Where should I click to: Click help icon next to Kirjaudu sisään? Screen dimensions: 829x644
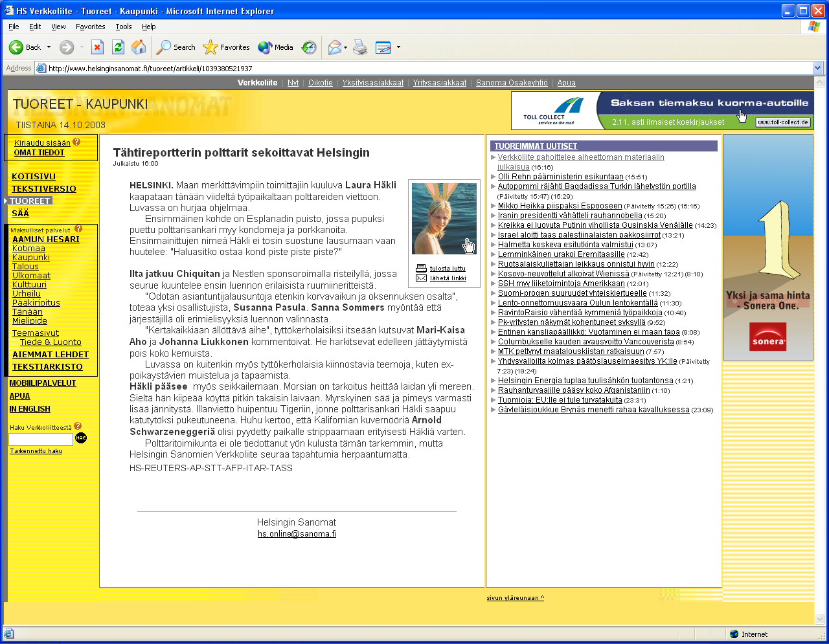(x=76, y=142)
